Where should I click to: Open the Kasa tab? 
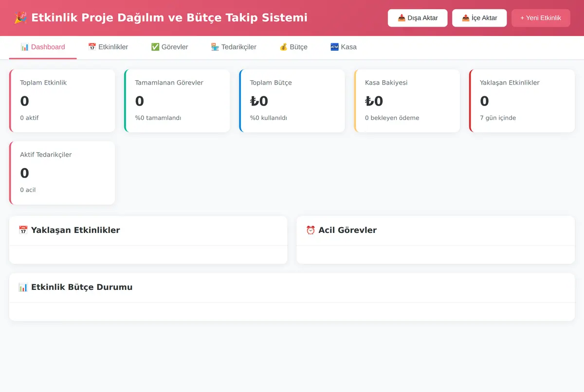pos(344,47)
